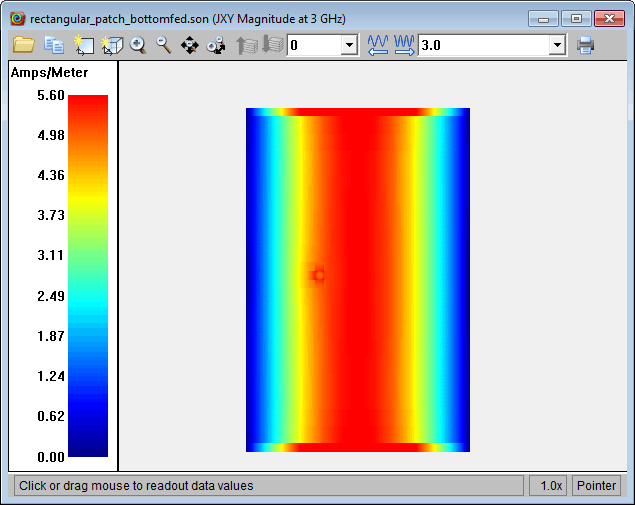Click the animation settings gear icon
The width and height of the screenshot is (635, 505).
pos(216,45)
